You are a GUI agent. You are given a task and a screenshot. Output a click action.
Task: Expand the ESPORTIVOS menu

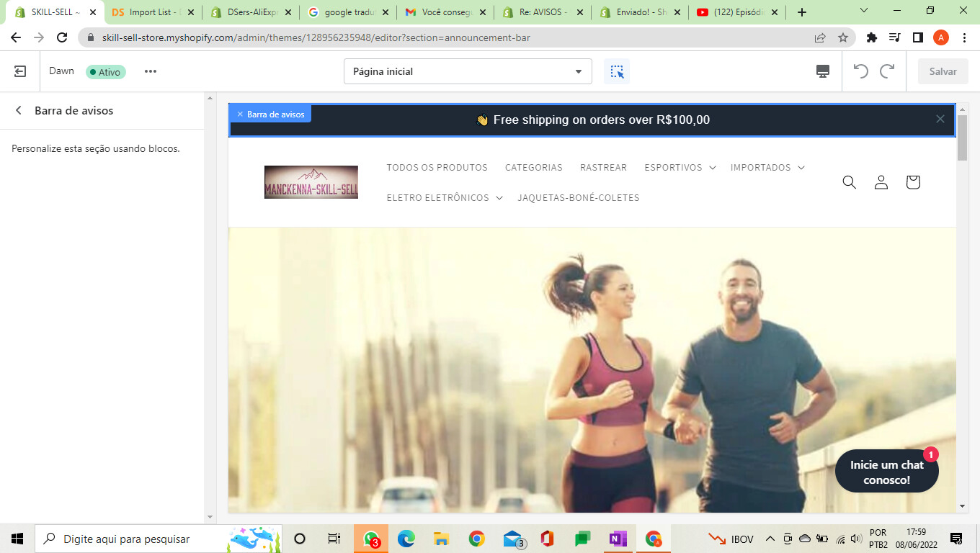click(x=680, y=167)
